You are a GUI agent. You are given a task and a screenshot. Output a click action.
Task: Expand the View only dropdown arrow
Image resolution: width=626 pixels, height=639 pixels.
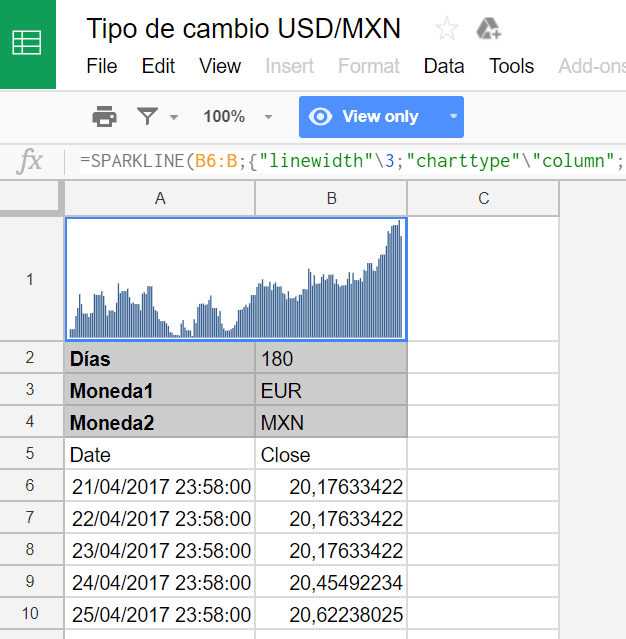tap(453, 117)
